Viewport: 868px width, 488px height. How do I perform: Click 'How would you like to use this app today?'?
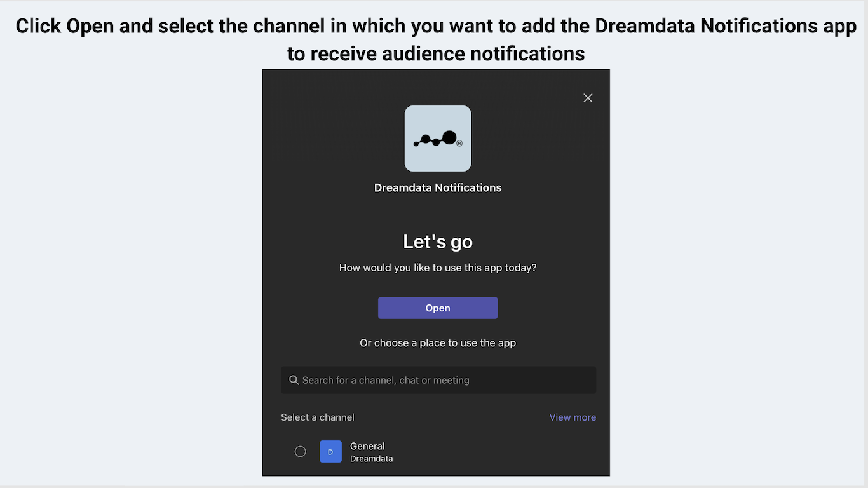coord(438,268)
